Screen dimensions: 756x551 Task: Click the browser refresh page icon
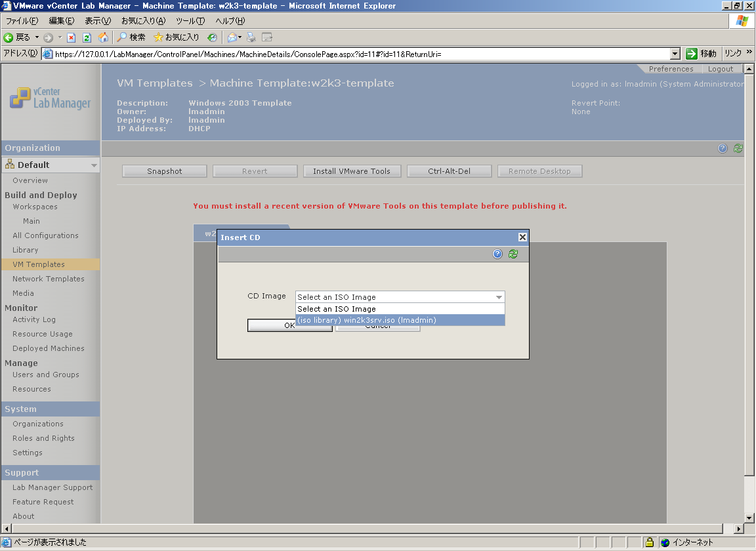click(87, 37)
